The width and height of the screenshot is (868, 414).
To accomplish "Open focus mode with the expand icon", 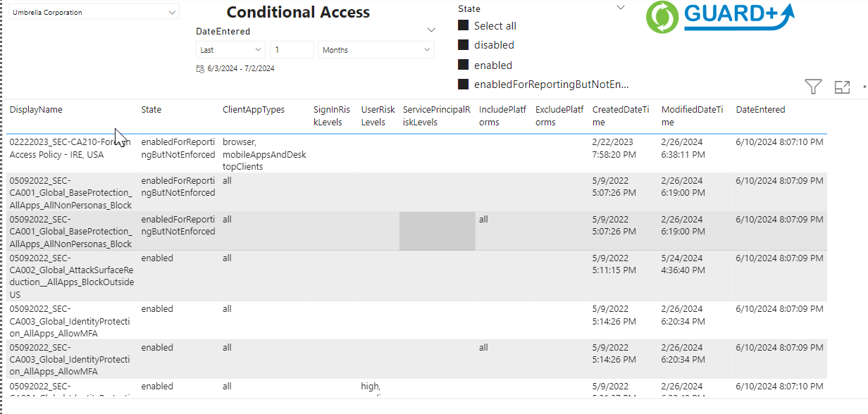I will click(x=842, y=87).
